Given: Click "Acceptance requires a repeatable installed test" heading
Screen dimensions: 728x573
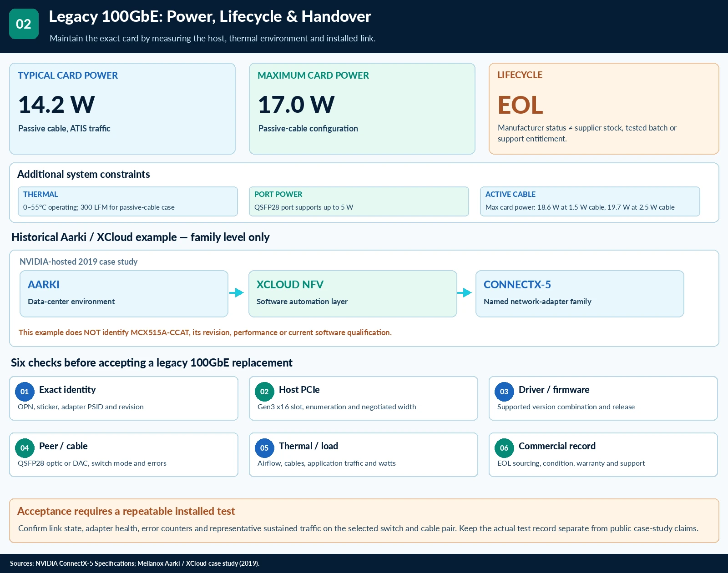Looking at the screenshot, I should (x=126, y=511).
